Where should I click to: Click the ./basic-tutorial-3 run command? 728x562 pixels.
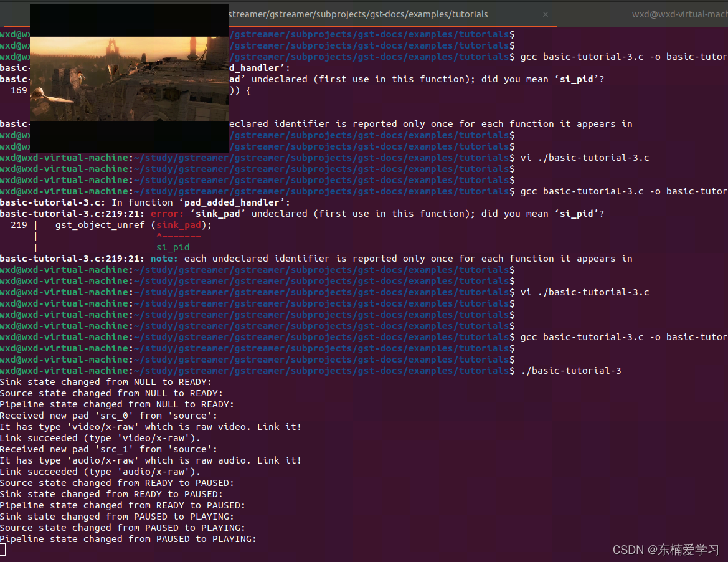571,370
